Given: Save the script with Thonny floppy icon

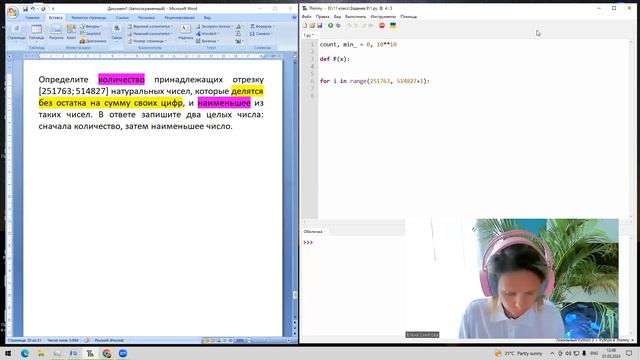Looking at the screenshot, I should point(320,25).
